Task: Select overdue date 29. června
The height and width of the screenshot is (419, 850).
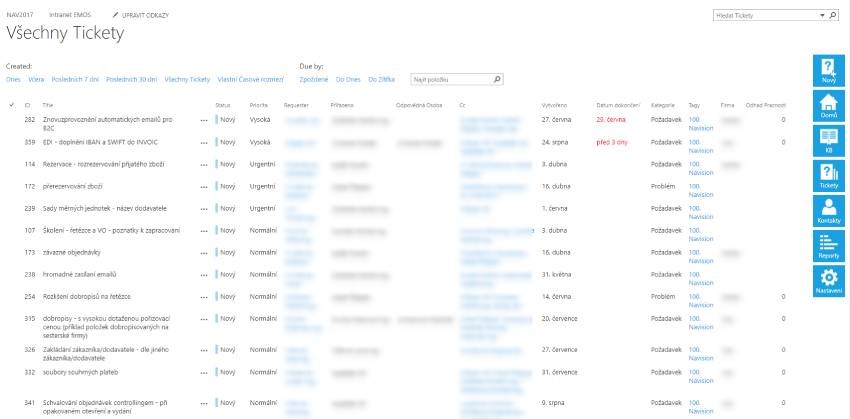Action: point(611,120)
